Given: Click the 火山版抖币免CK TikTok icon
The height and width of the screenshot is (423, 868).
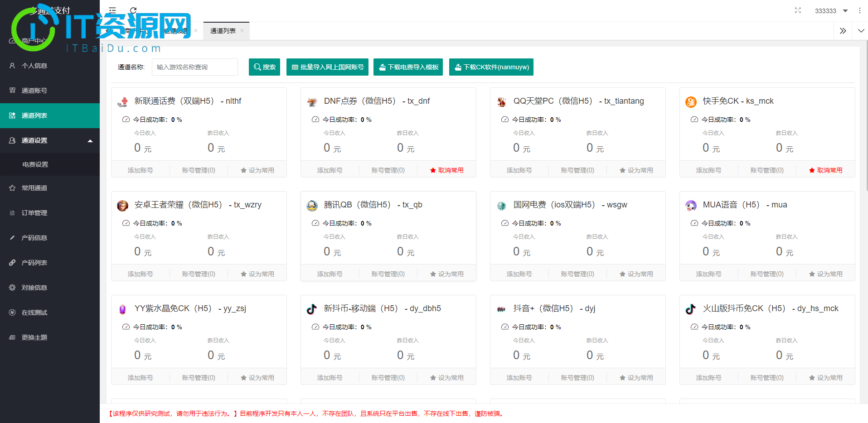Looking at the screenshot, I should (691, 309).
